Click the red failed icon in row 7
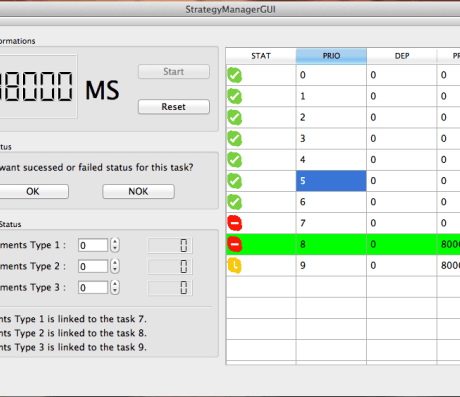This screenshot has height=397, width=460. pos(235,223)
